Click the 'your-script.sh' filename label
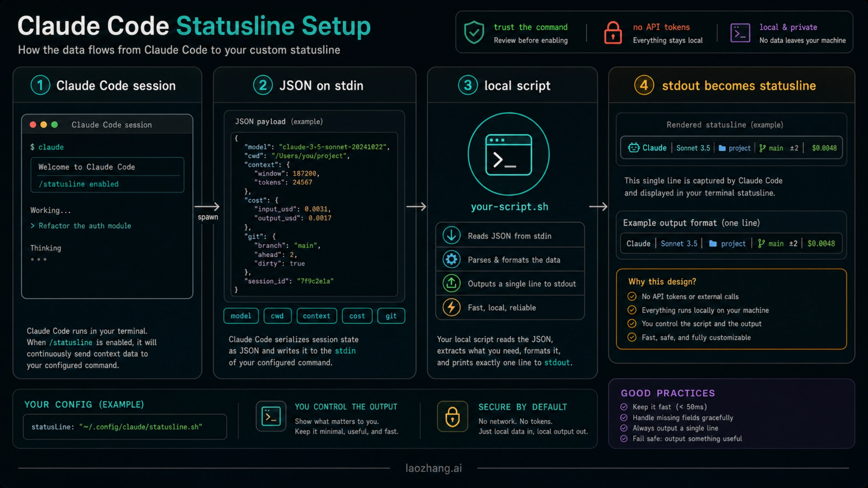The image size is (868, 488). tap(509, 207)
